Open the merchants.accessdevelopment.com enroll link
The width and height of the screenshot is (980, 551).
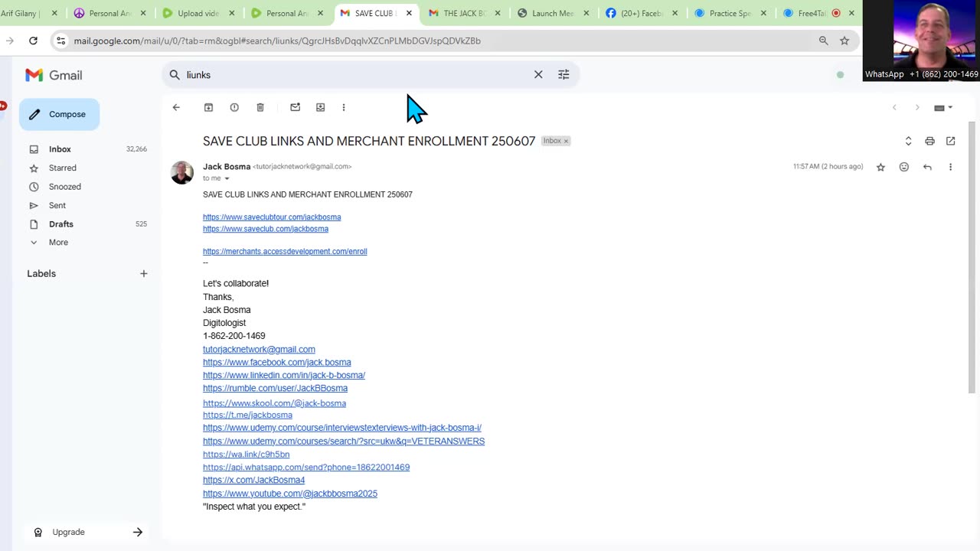[x=285, y=252]
